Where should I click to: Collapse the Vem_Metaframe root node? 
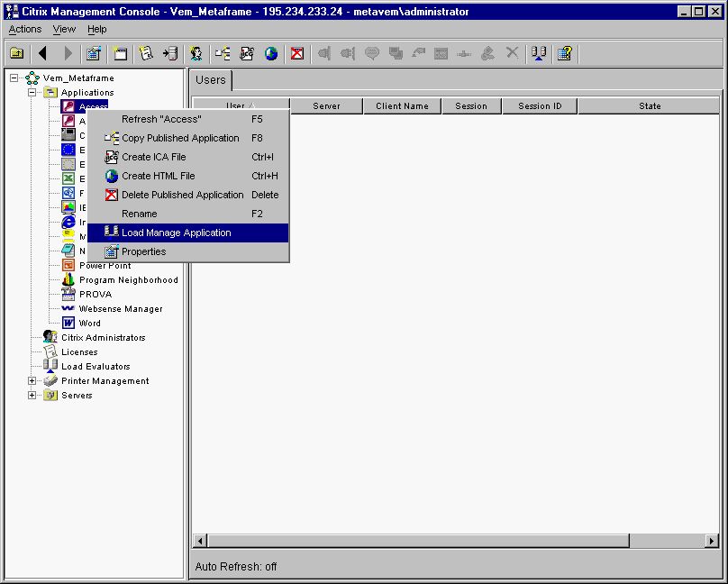coord(14,78)
